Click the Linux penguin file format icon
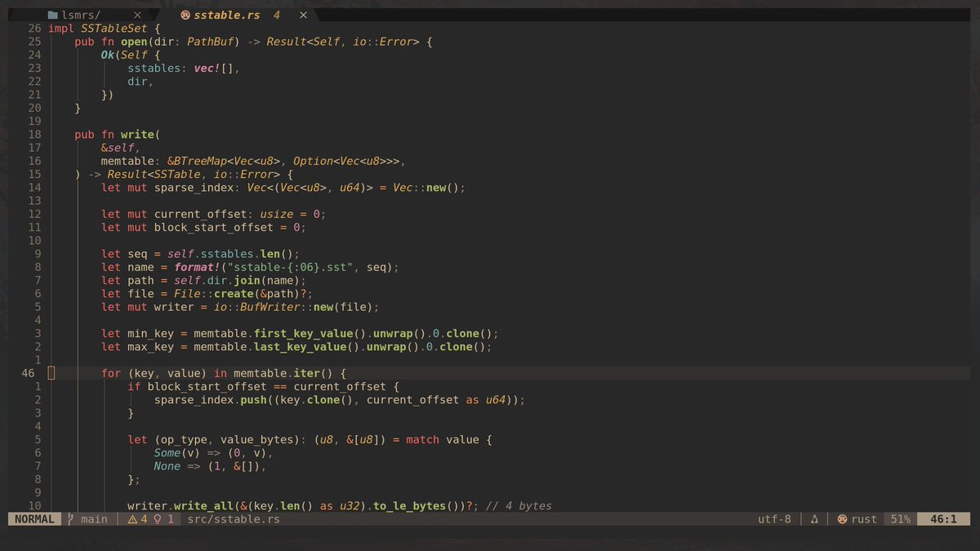The image size is (980, 551). pos(814,519)
